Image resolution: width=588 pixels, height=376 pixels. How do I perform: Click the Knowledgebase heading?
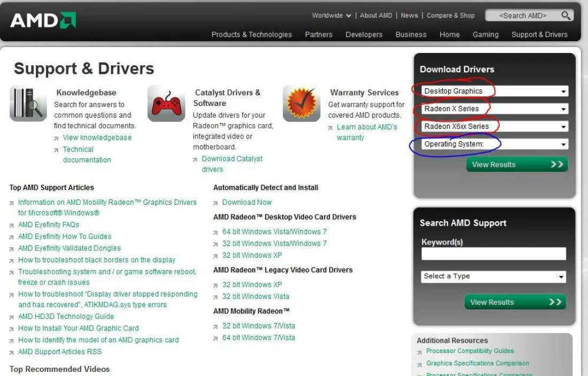[x=86, y=93]
